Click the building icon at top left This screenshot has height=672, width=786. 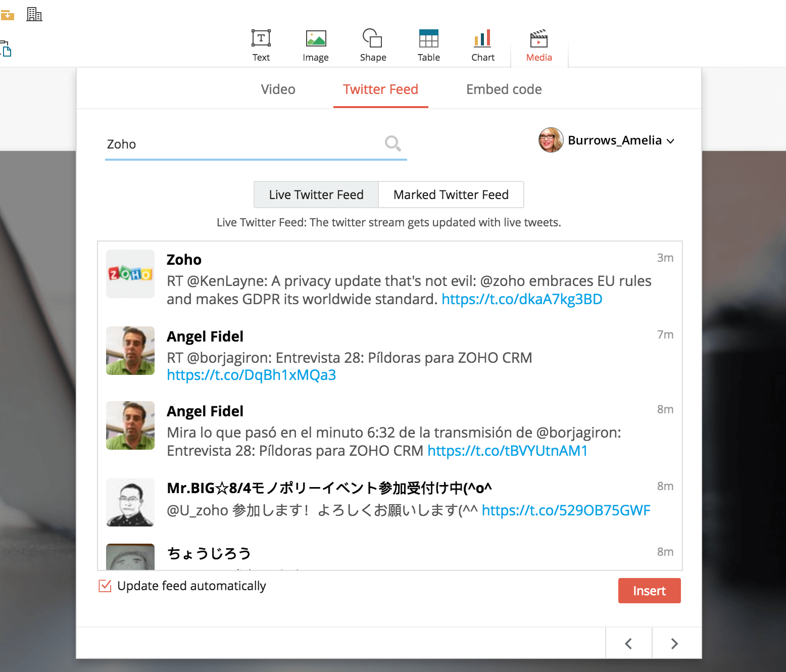(34, 14)
